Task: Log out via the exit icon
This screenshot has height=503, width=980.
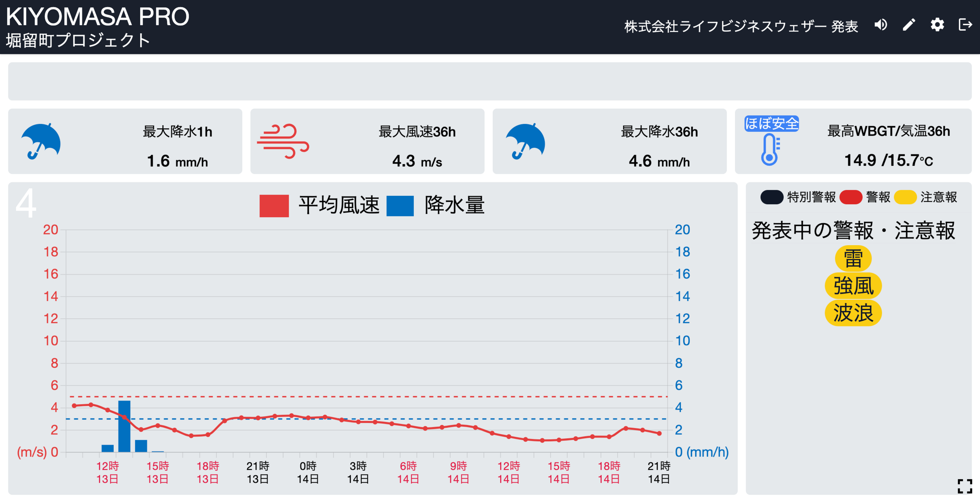Action: pos(965,25)
